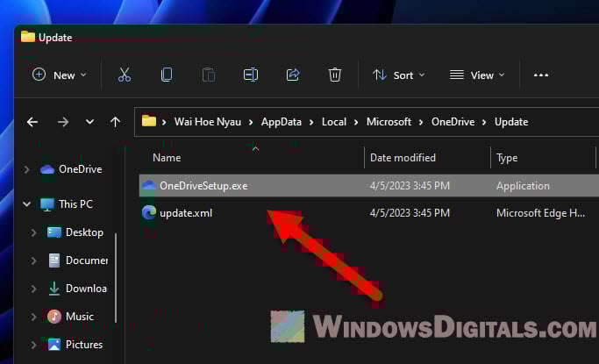Go forward with the right arrow
This screenshot has height=364, width=599.
click(63, 122)
